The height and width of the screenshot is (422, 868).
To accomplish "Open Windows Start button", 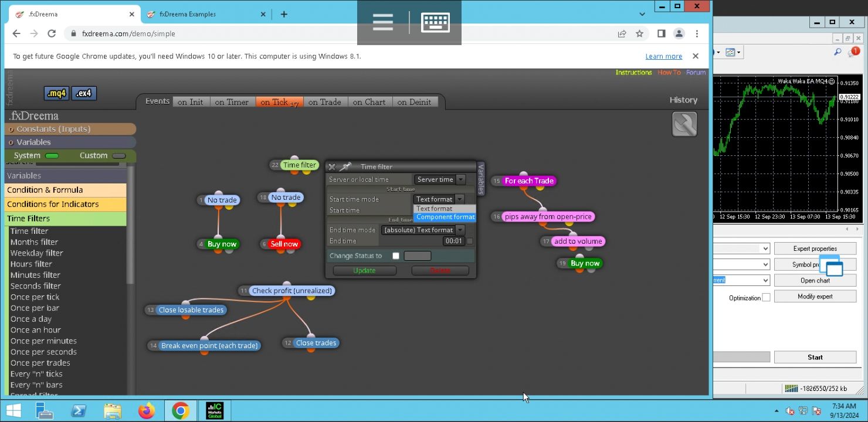I will pos(14,411).
